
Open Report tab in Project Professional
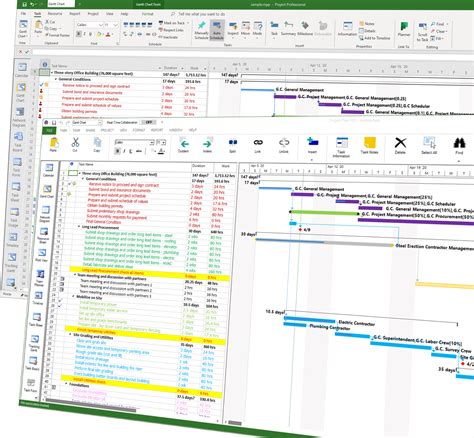(x=75, y=14)
